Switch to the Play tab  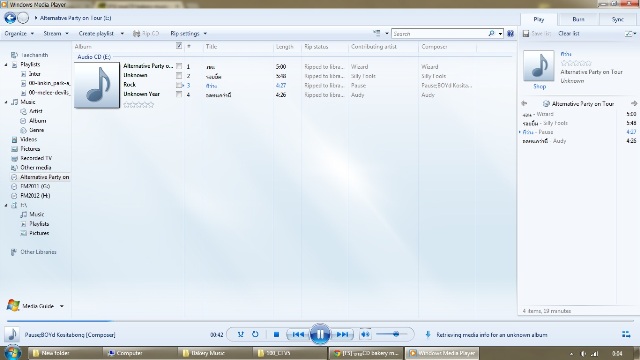(538, 19)
